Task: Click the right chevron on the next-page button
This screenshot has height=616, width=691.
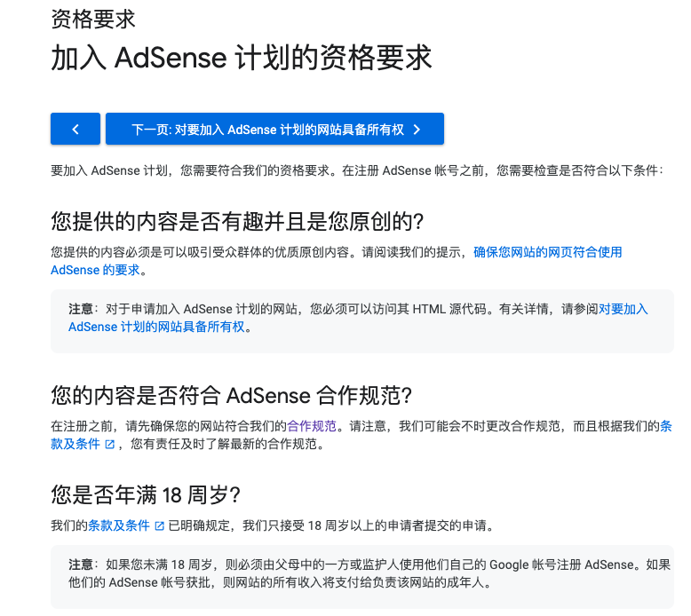Action: point(417,130)
